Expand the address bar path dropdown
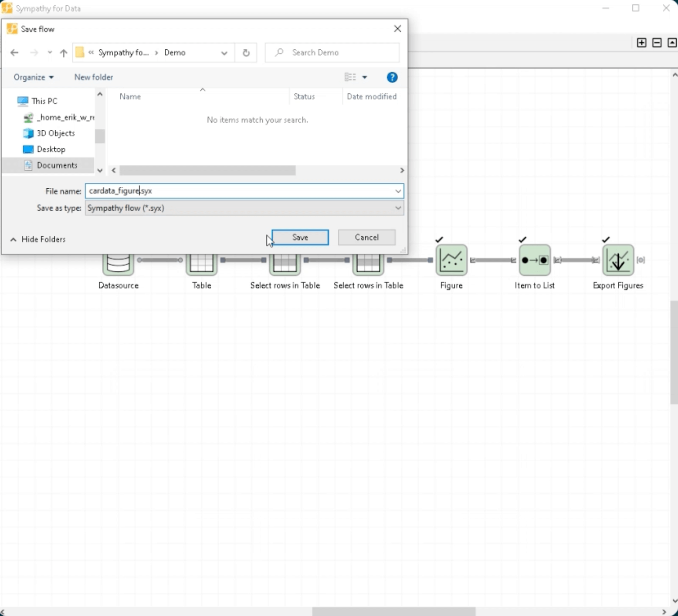This screenshot has height=616, width=678. pos(224,53)
